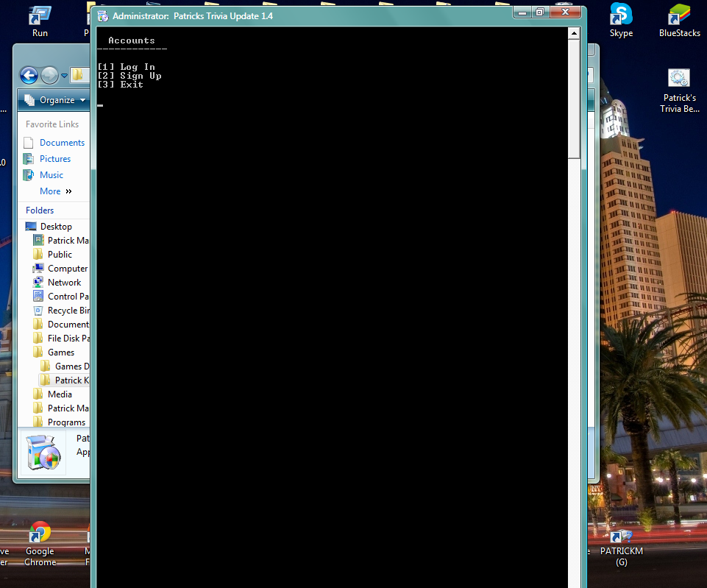Click the Computer icon in folder tree
The width and height of the screenshot is (707, 588).
pyautogui.click(x=38, y=269)
